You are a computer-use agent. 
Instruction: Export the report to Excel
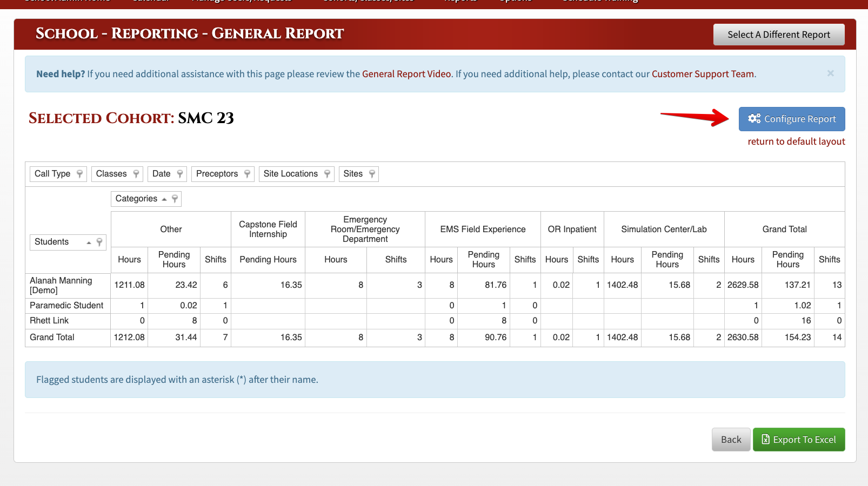tap(799, 440)
